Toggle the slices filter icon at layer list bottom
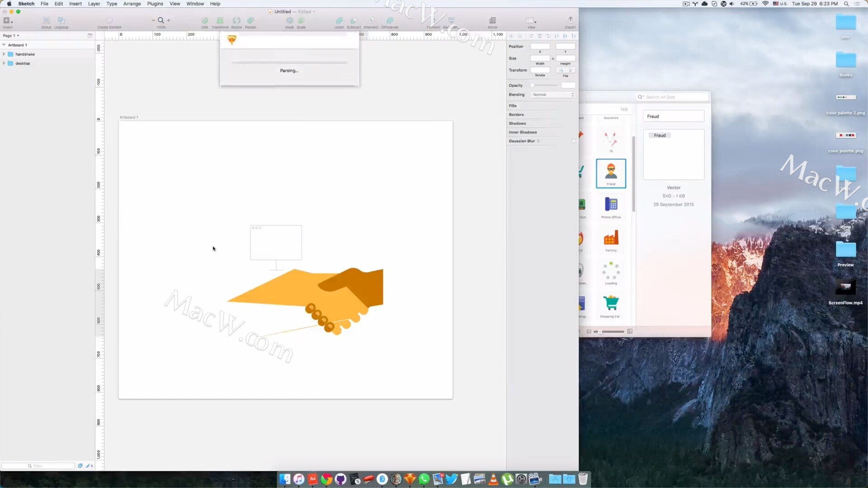The width and height of the screenshot is (868, 488). pyautogui.click(x=90, y=466)
